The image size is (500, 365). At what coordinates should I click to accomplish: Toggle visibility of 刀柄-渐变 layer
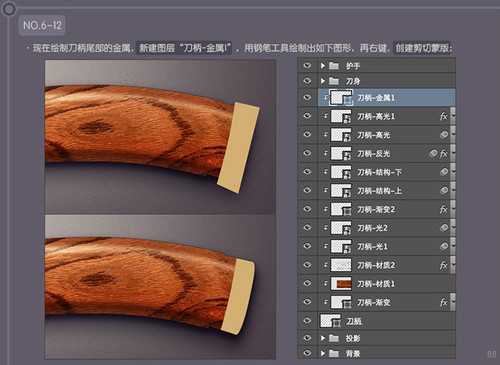pos(307,302)
